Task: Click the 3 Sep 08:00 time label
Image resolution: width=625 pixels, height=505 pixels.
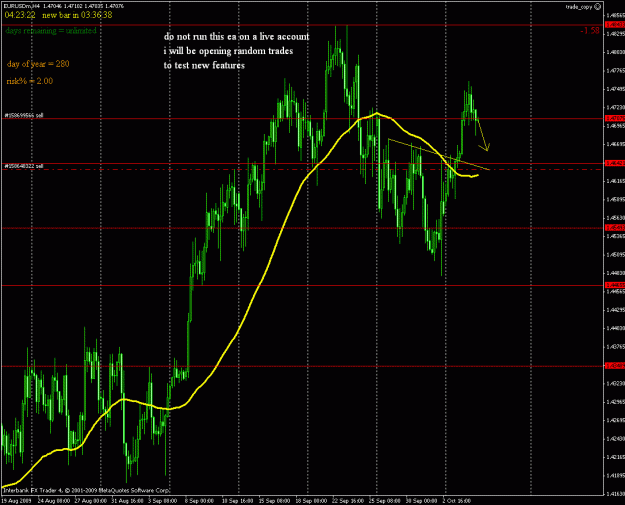Action: point(162,501)
